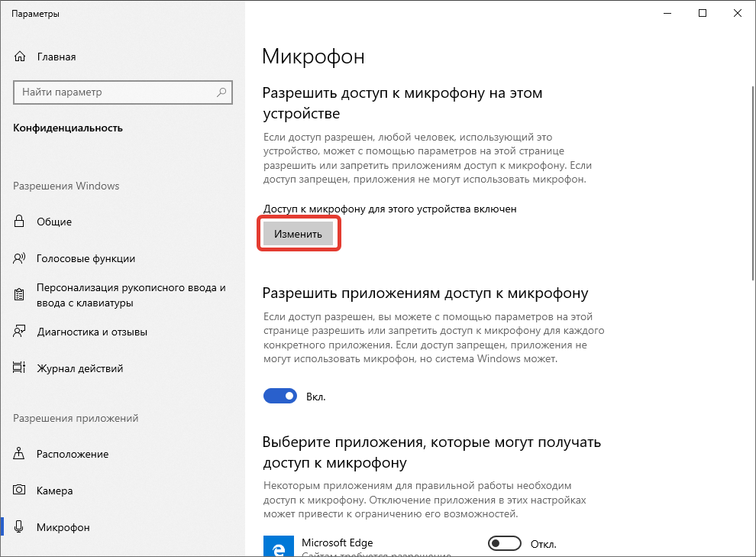Maximize the Параметры window
Viewport: 756px width, 557px height.
click(703, 13)
